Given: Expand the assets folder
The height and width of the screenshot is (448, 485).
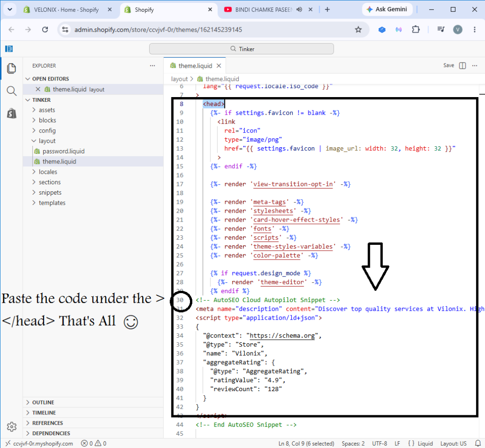Looking at the screenshot, I should 47,110.
